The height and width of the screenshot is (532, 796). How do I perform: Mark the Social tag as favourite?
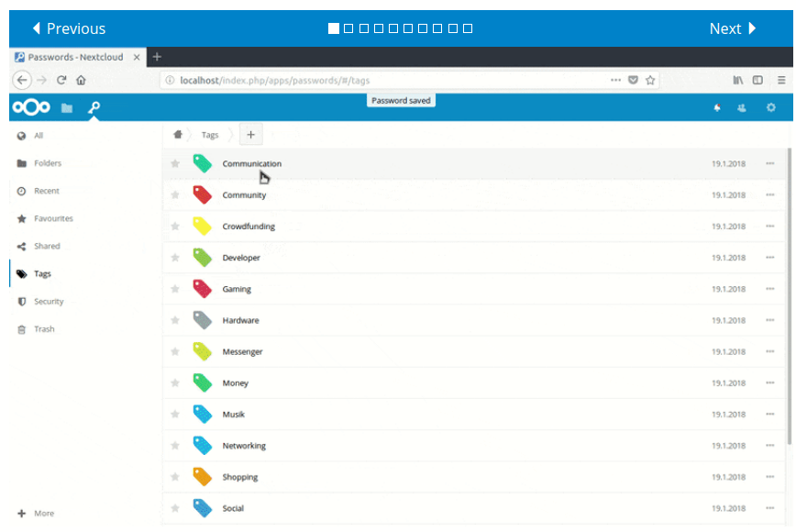tap(175, 507)
